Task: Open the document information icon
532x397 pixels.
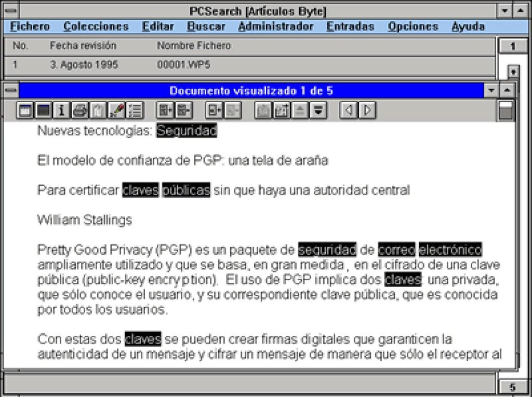Action: coord(61,110)
